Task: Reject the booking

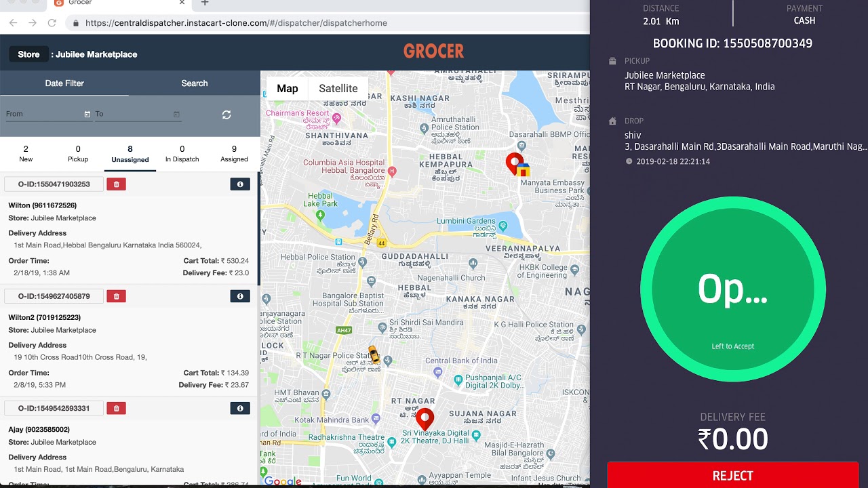Action: (x=732, y=476)
